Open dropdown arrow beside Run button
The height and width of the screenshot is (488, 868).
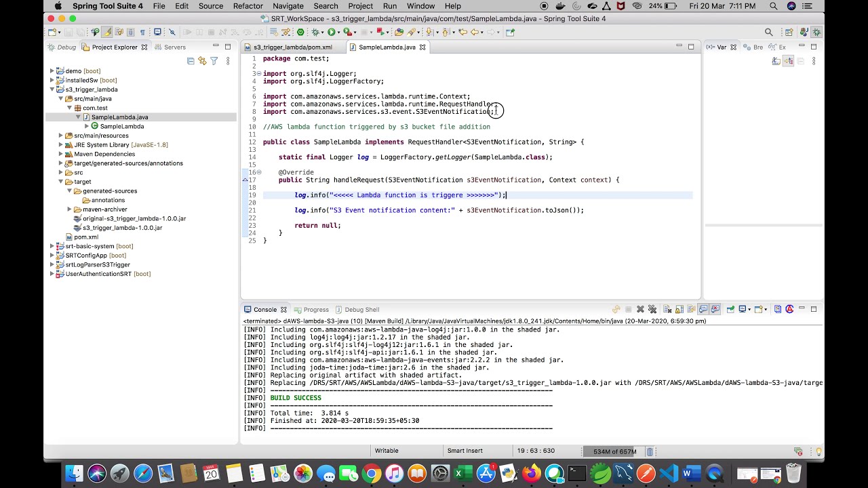(x=338, y=32)
